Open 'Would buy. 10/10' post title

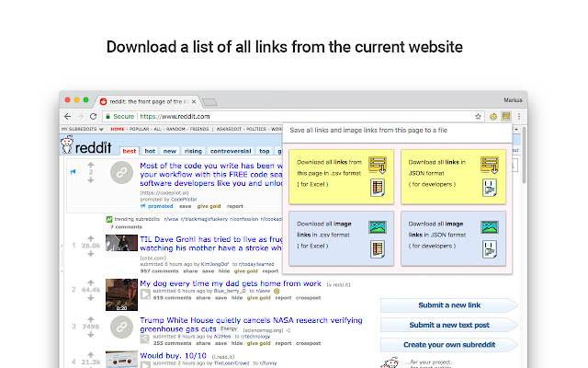tap(174, 356)
